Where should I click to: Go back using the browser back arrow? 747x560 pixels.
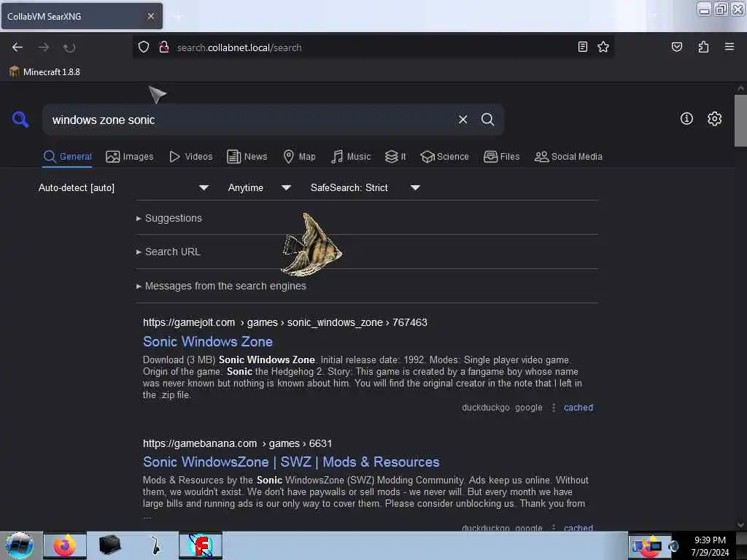click(18, 47)
